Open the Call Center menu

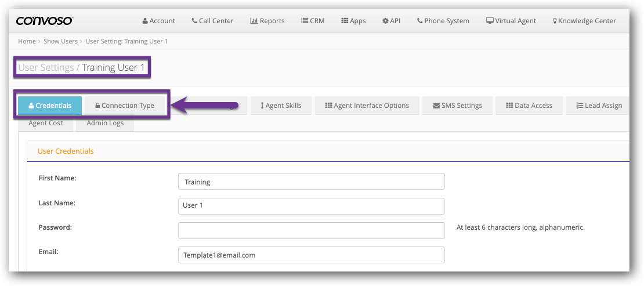(212, 21)
